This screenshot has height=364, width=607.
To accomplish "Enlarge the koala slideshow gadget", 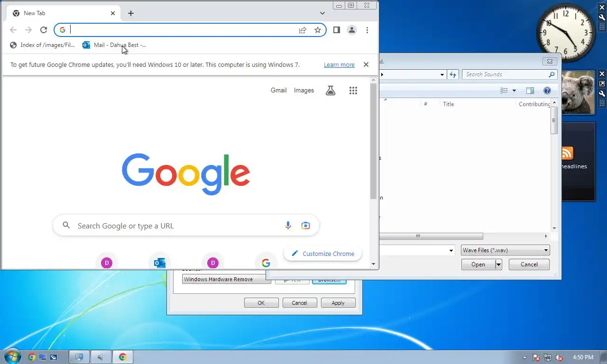I will click(602, 83).
